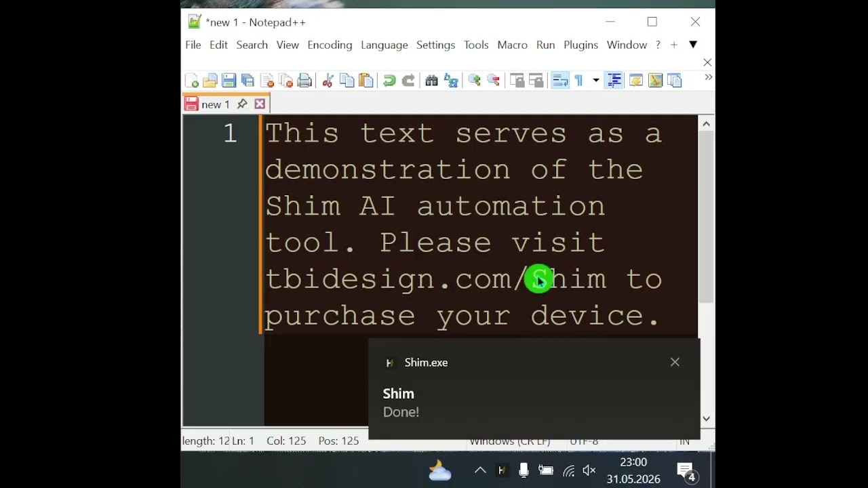
Task: Click the microphone icon in system tray
Action: (524, 470)
